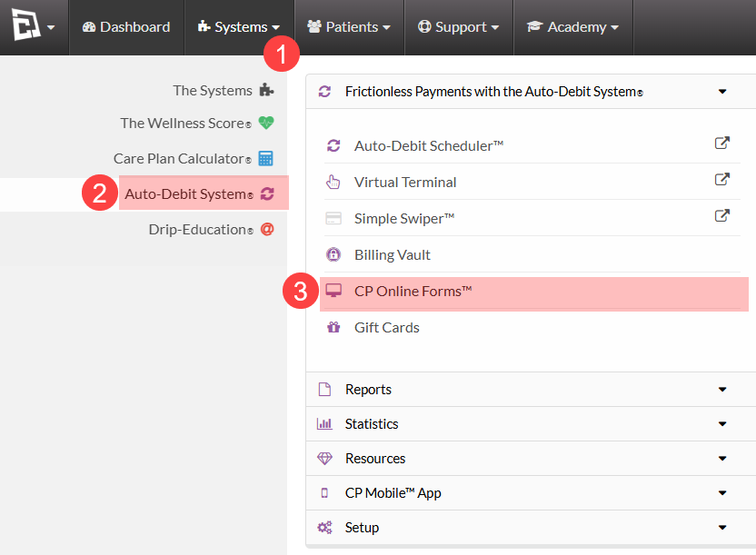Click the CP Online Forms monitor icon
The height and width of the screenshot is (555, 756).
coord(333,291)
